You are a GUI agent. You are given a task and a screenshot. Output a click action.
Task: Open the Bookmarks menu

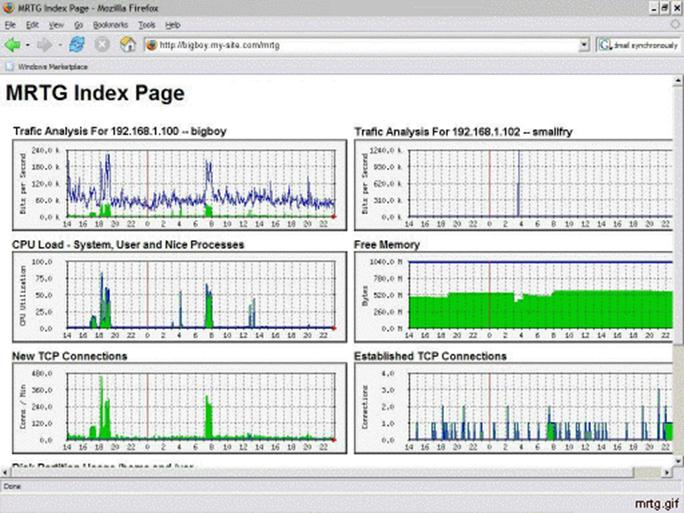click(x=110, y=25)
